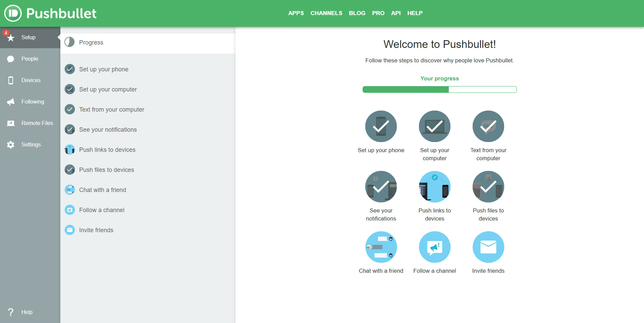Image resolution: width=644 pixels, height=323 pixels.
Task: Click the Devices phone icon
Action: (11, 80)
